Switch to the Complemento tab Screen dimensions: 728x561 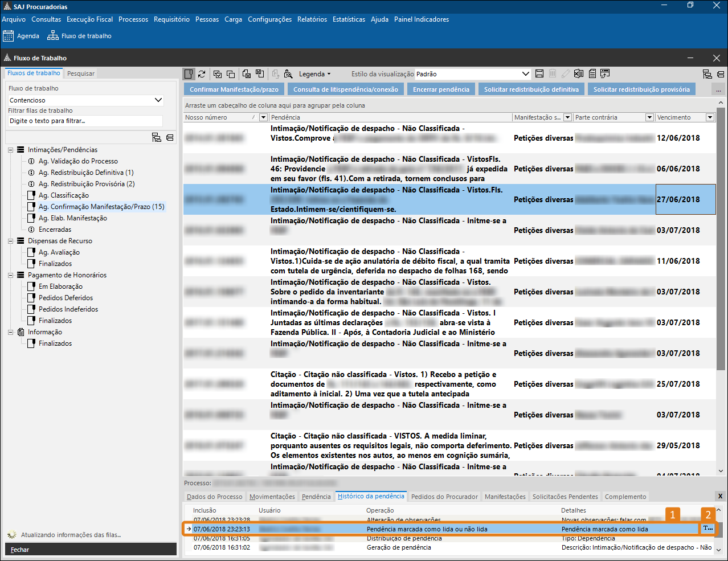click(x=625, y=497)
